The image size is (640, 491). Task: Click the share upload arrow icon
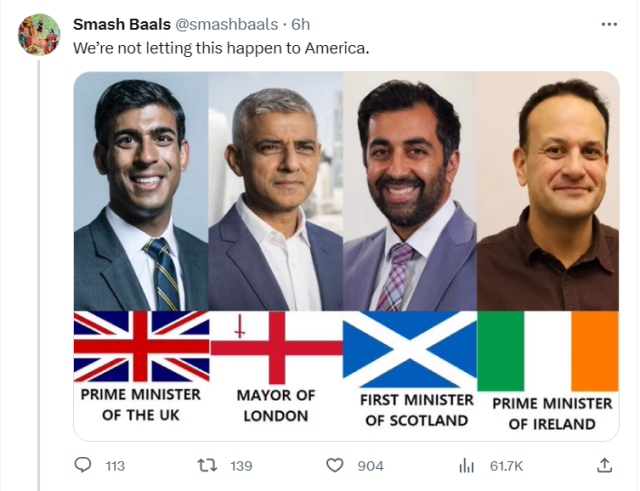604,465
